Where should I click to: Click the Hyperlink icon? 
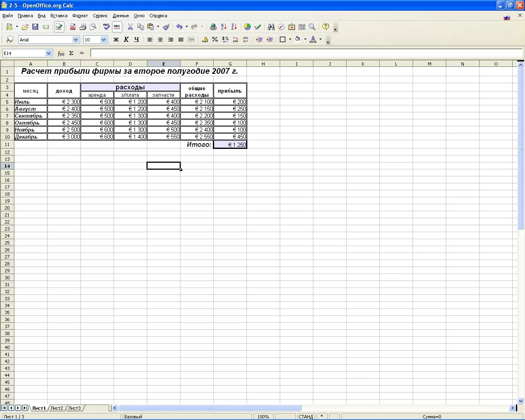click(x=213, y=27)
